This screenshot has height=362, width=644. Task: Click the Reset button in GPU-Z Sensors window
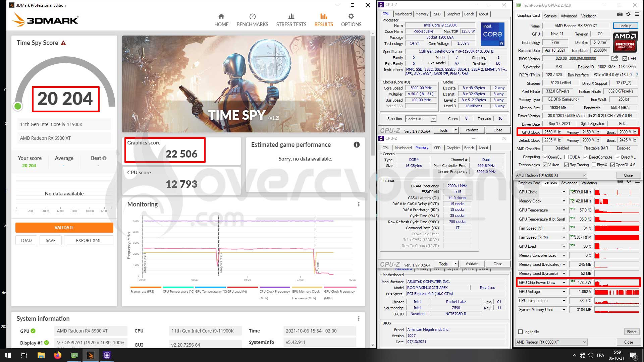click(632, 332)
